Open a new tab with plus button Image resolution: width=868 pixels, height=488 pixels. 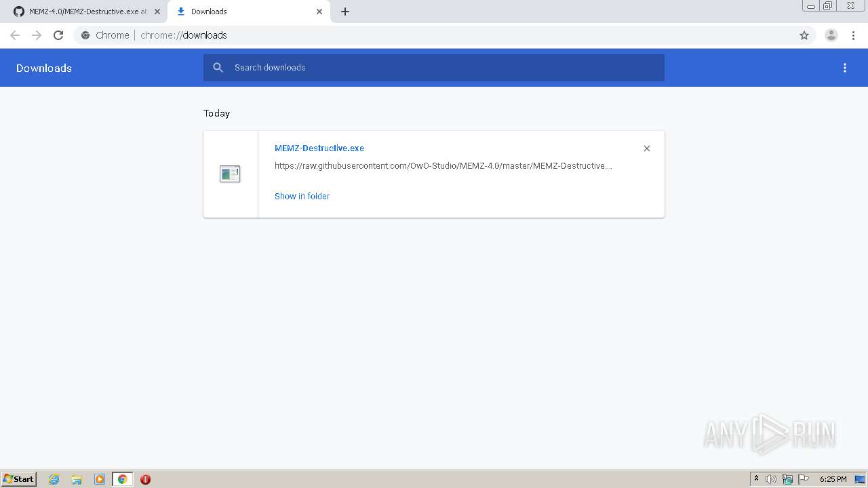tap(345, 12)
